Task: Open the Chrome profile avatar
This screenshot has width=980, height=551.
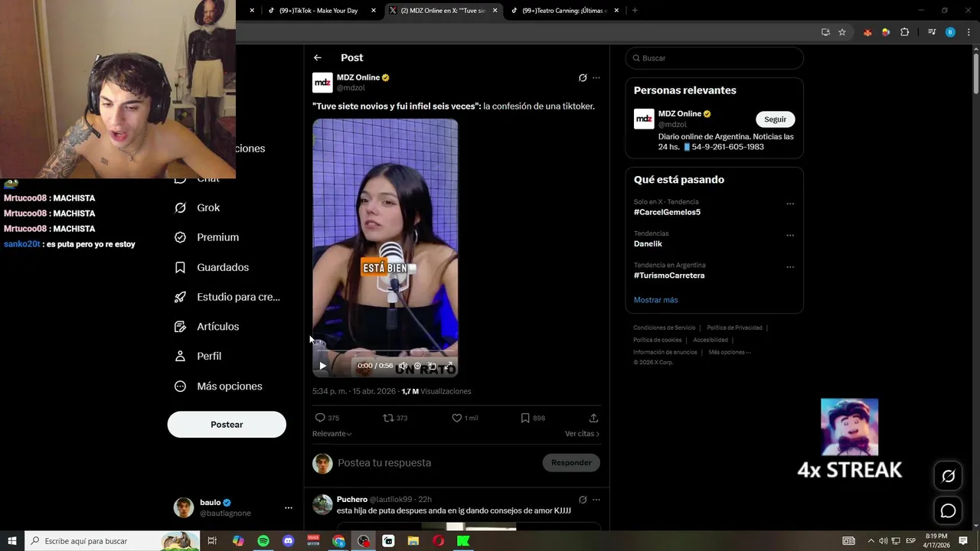Action: coord(950,32)
